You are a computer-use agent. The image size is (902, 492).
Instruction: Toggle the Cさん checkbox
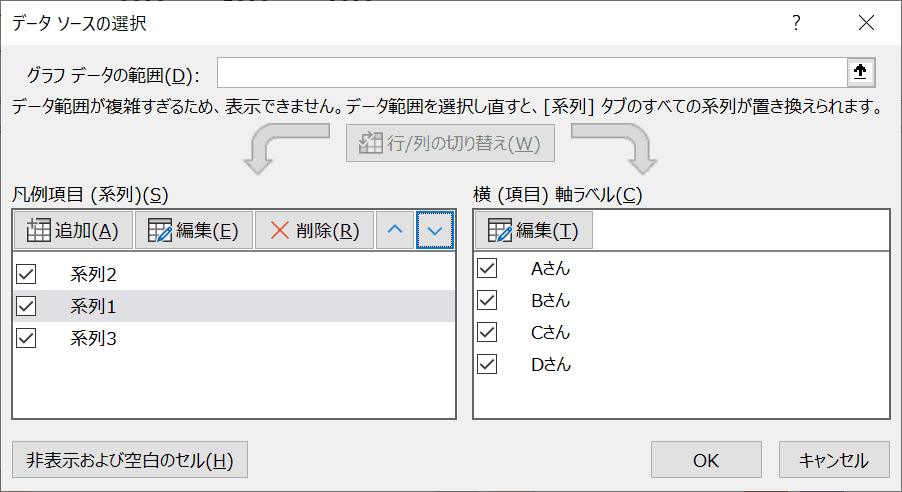pos(487,332)
